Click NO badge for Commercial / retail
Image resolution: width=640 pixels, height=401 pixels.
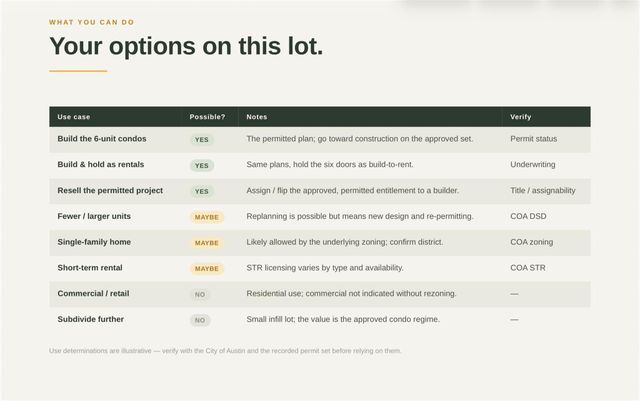point(200,294)
